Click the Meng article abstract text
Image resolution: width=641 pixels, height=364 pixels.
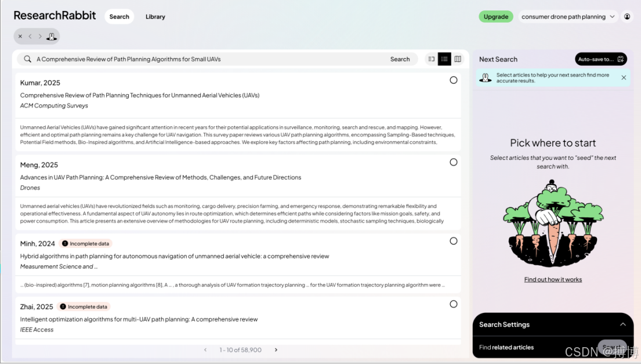[232, 214]
